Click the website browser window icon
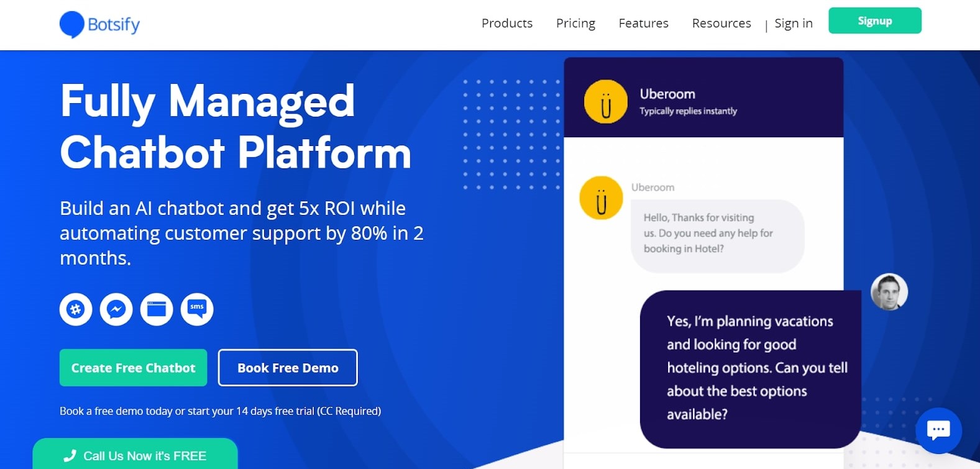980x469 pixels. click(157, 309)
